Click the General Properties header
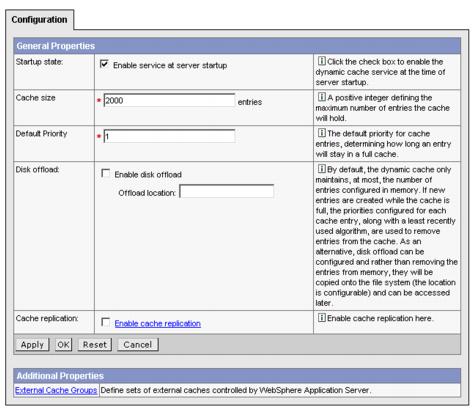Viewport: 475px width, 411px height. point(237,46)
